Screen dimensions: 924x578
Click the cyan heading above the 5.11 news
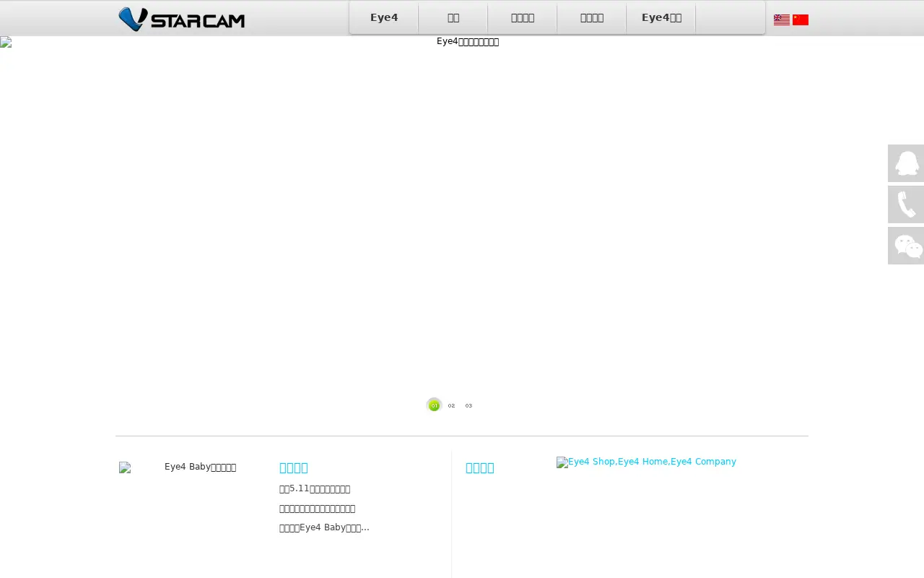(294, 467)
